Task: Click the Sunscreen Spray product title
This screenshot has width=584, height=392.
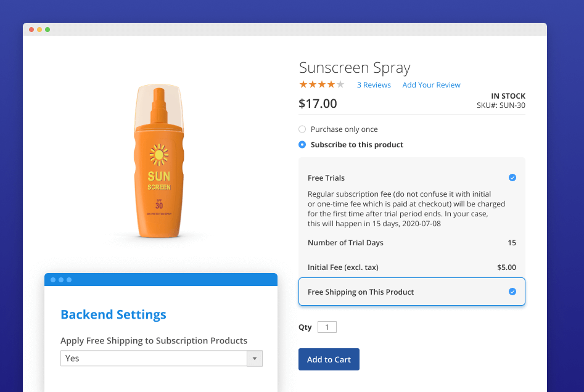Action: pos(355,68)
